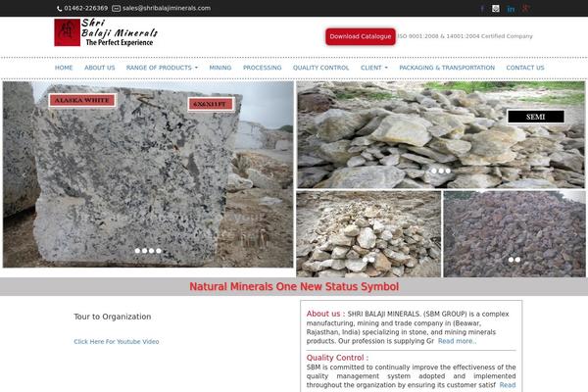Open PACKAGING & TRANSPORTATION page

(447, 68)
